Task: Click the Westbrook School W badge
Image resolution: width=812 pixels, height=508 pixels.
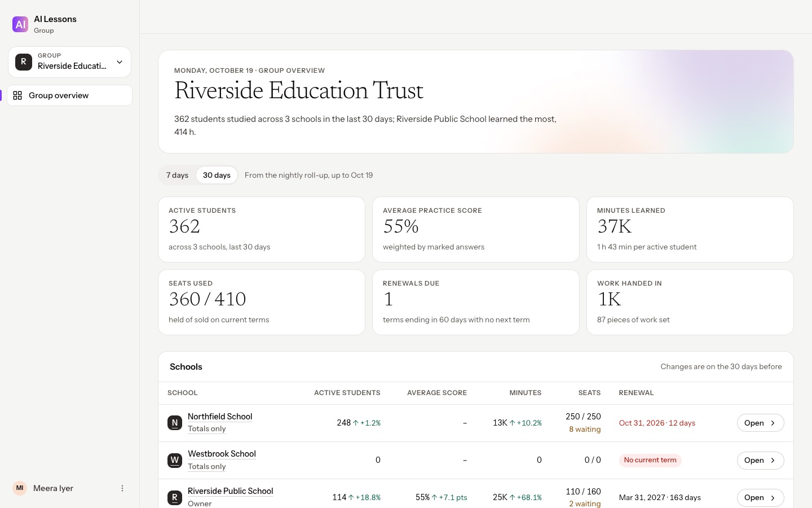Action: [x=175, y=460]
